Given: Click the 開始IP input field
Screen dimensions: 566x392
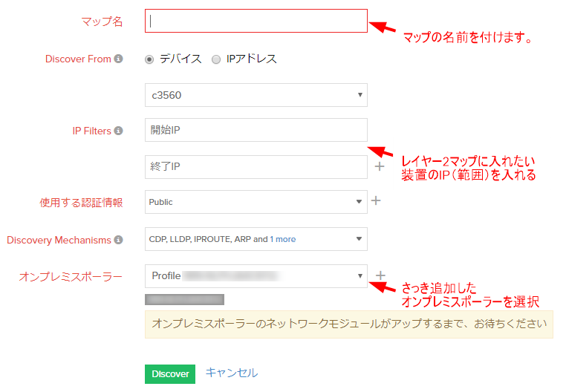Looking at the screenshot, I should coord(256,130).
